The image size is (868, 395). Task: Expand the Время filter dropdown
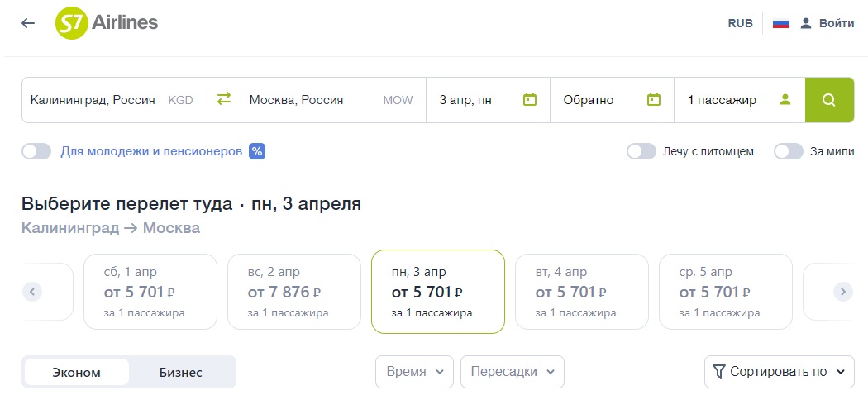[x=415, y=372]
